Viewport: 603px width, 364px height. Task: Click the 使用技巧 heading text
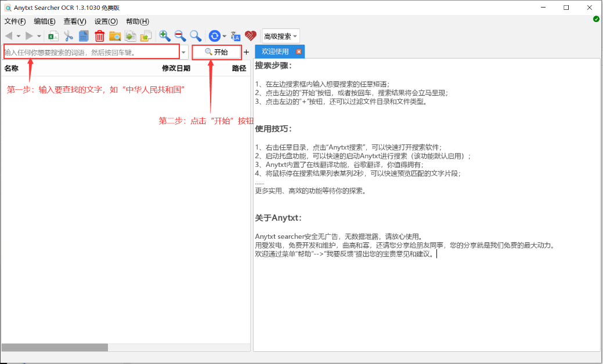(273, 129)
